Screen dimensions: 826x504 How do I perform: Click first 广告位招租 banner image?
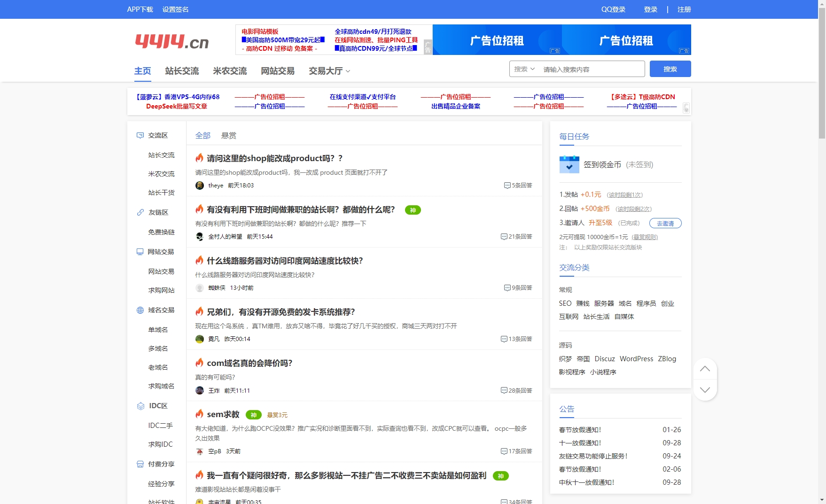497,40
